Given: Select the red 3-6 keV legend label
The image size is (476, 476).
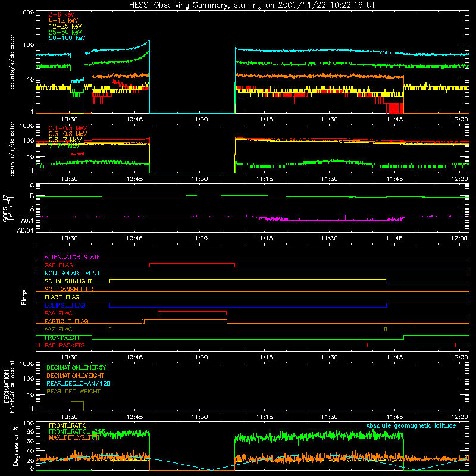Looking at the screenshot, I should coord(62,14).
